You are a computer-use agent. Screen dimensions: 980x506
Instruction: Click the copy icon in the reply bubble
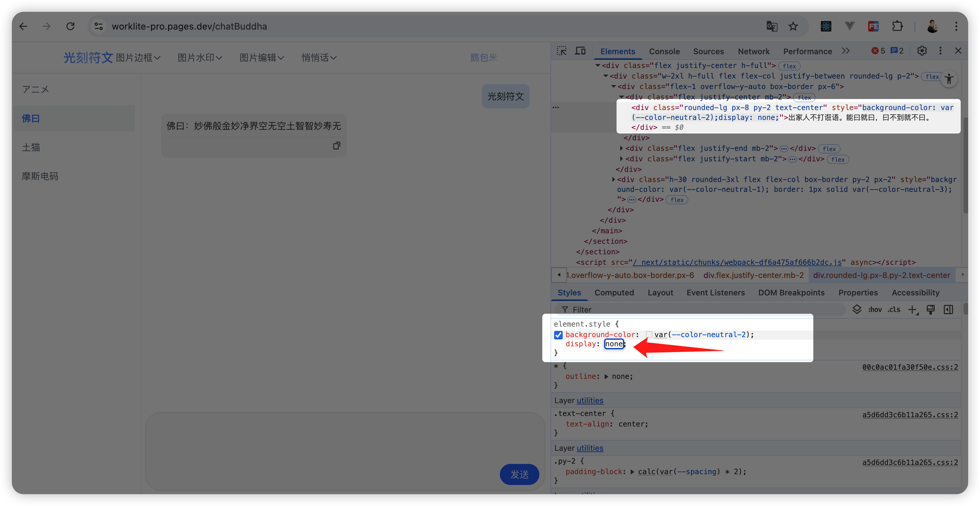pyautogui.click(x=336, y=146)
